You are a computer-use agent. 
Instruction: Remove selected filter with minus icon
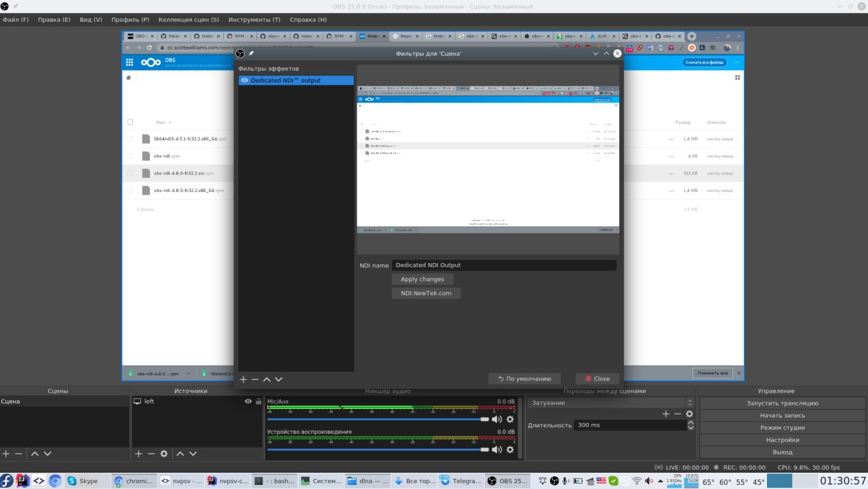tap(255, 379)
